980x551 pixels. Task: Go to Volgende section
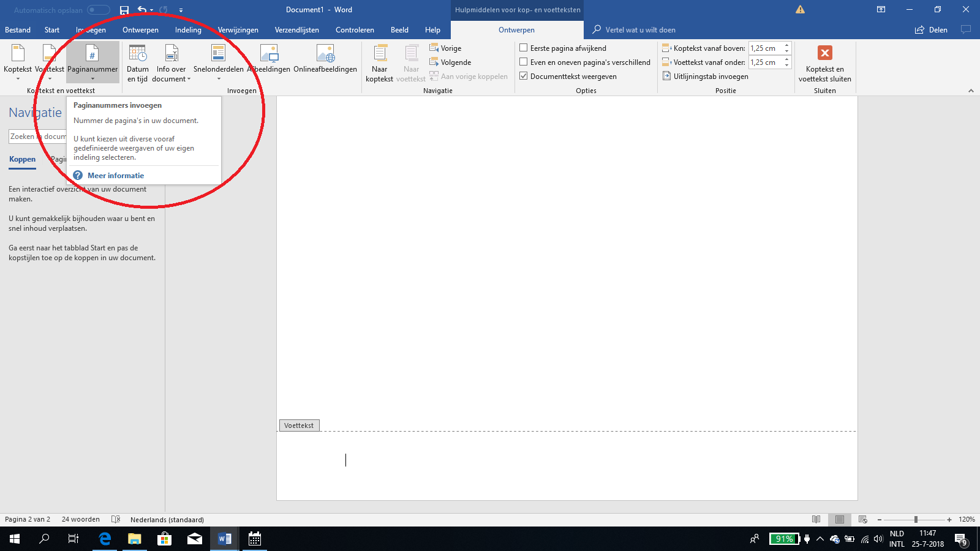pos(451,62)
